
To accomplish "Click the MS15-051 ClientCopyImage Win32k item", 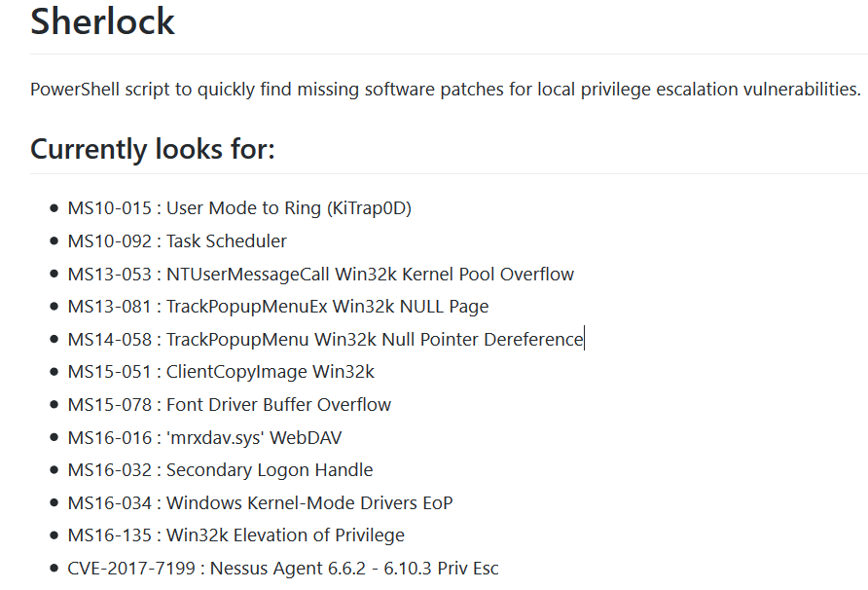I will tap(221, 372).
